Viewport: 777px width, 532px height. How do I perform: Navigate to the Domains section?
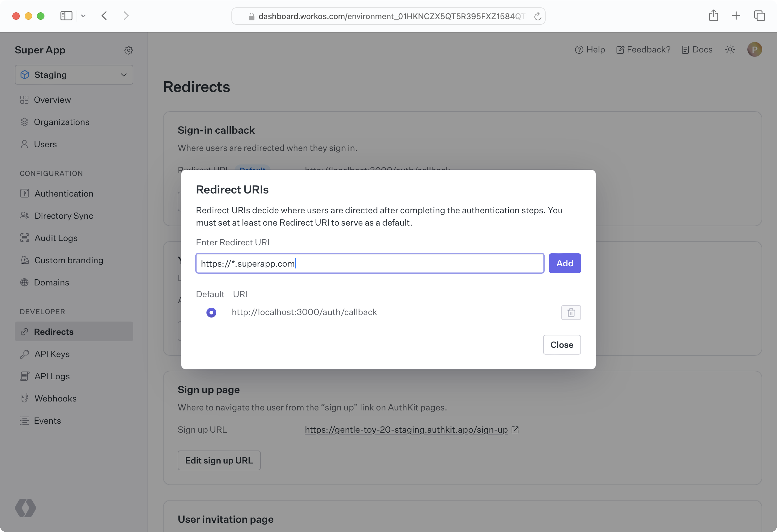[x=52, y=282]
